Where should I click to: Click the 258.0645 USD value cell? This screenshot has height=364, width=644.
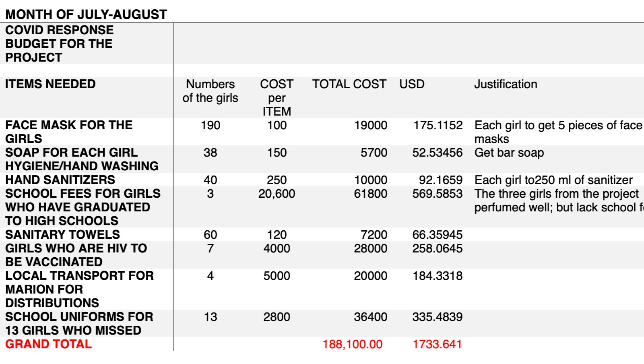point(437,248)
